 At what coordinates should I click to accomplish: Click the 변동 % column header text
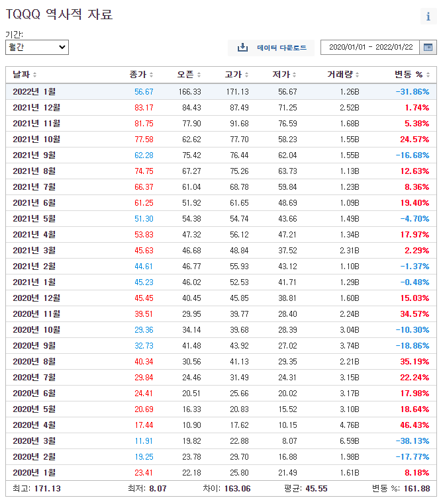point(409,75)
